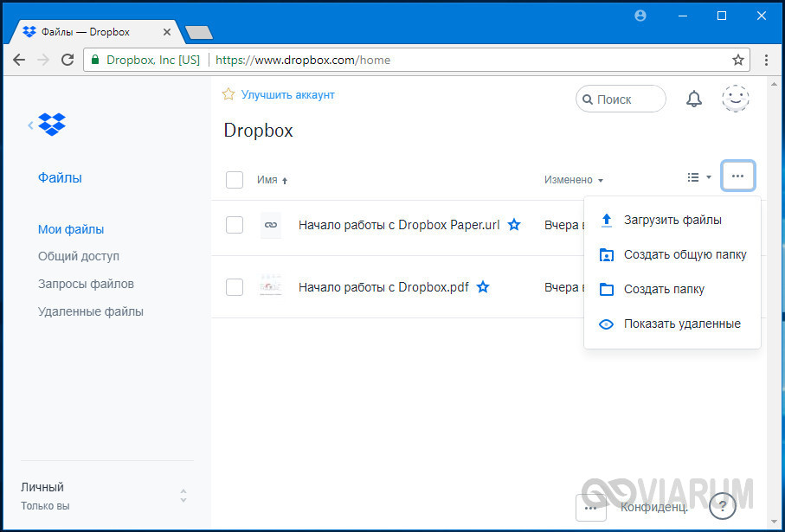
Task: Click the address bar URL
Action: 303,60
